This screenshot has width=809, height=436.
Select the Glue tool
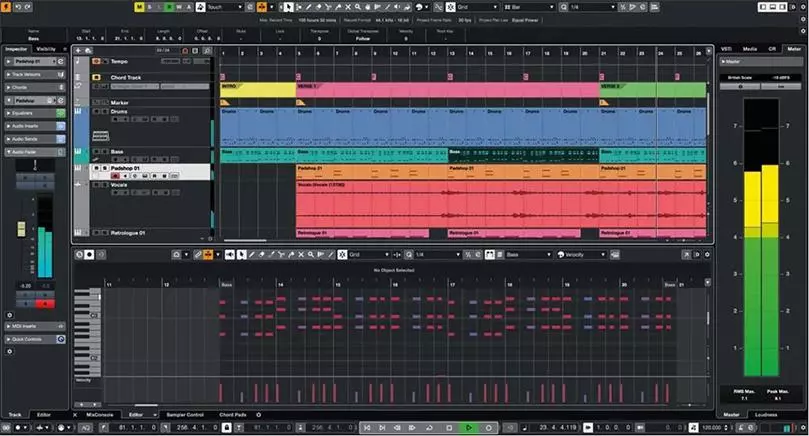click(x=338, y=7)
